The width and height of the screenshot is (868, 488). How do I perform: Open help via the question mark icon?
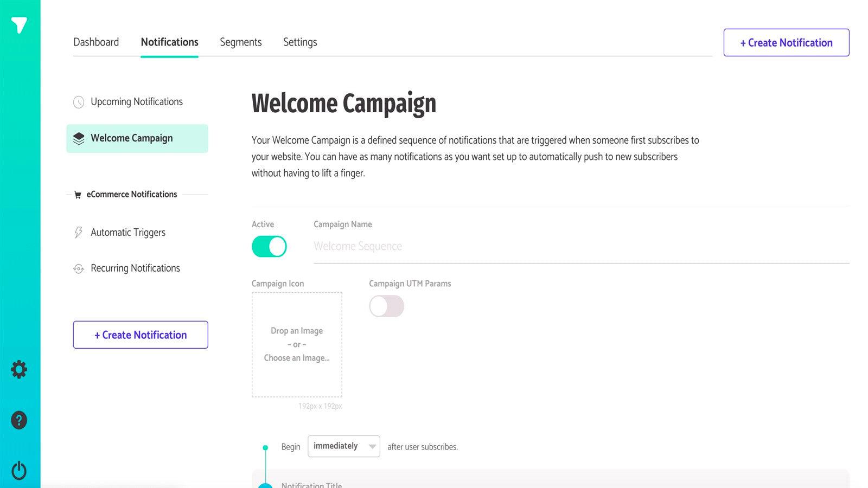[18, 420]
